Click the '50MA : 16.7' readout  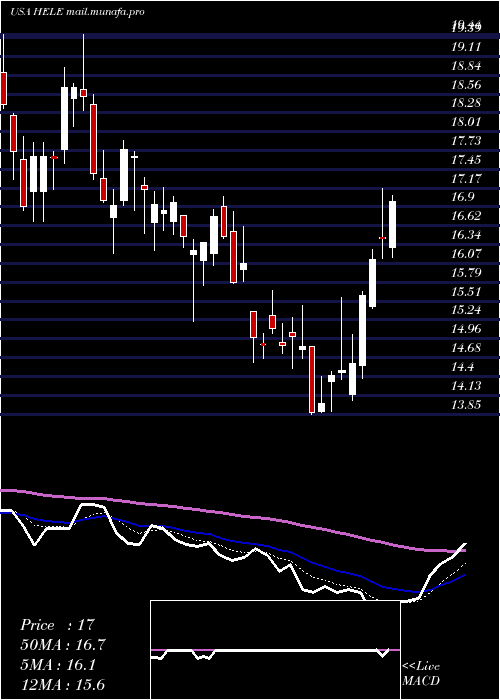click(63, 645)
